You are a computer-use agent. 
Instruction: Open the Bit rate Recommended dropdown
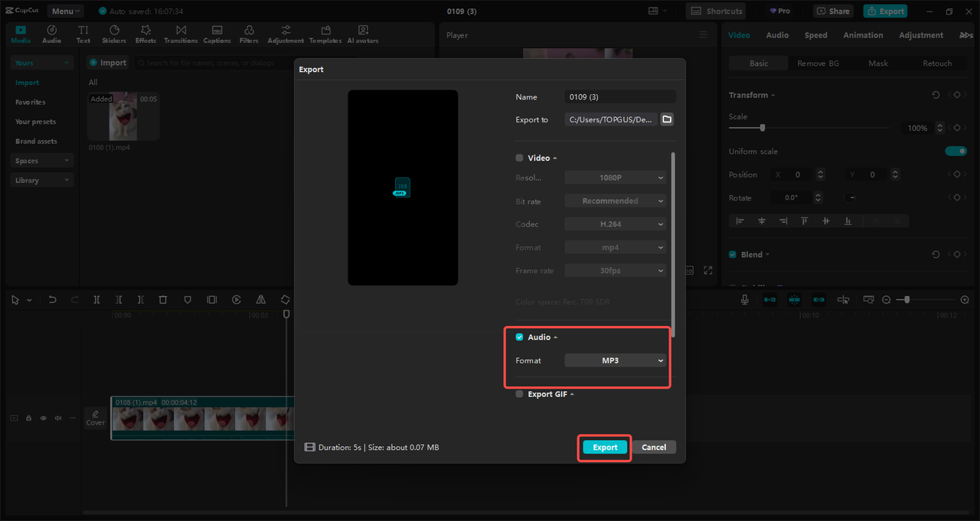coord(616,201)
